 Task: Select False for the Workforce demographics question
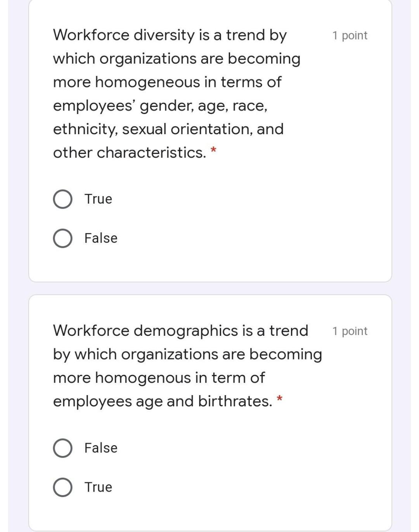(x=62, y=448)
